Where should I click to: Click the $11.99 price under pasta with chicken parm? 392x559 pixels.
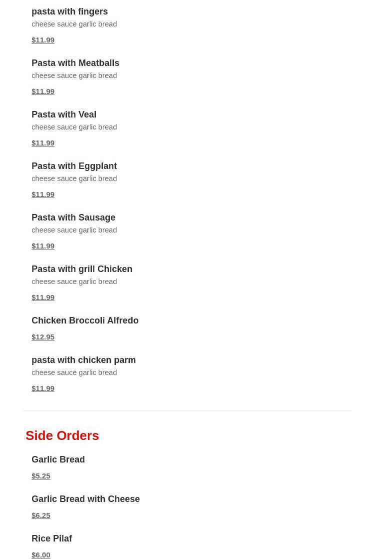43,388
